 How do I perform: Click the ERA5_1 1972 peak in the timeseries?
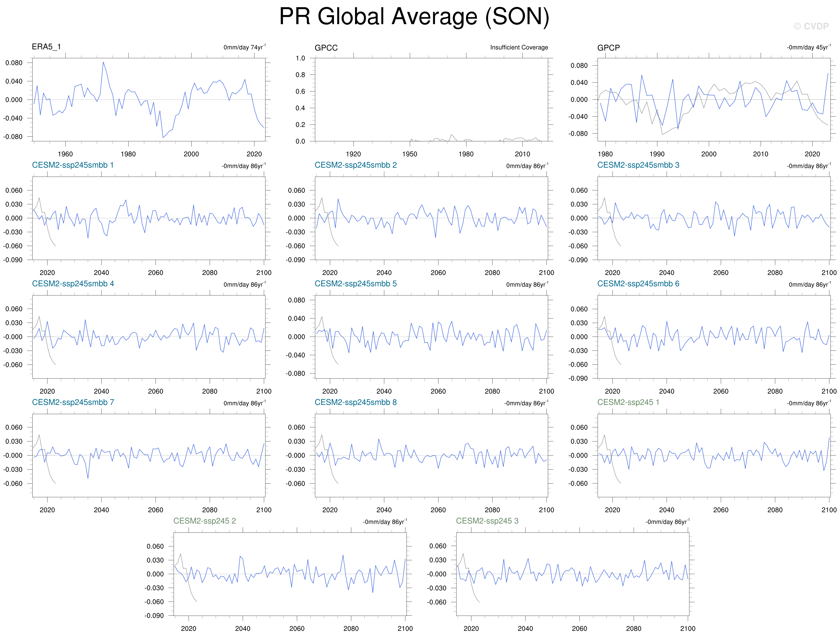[103, 62]
